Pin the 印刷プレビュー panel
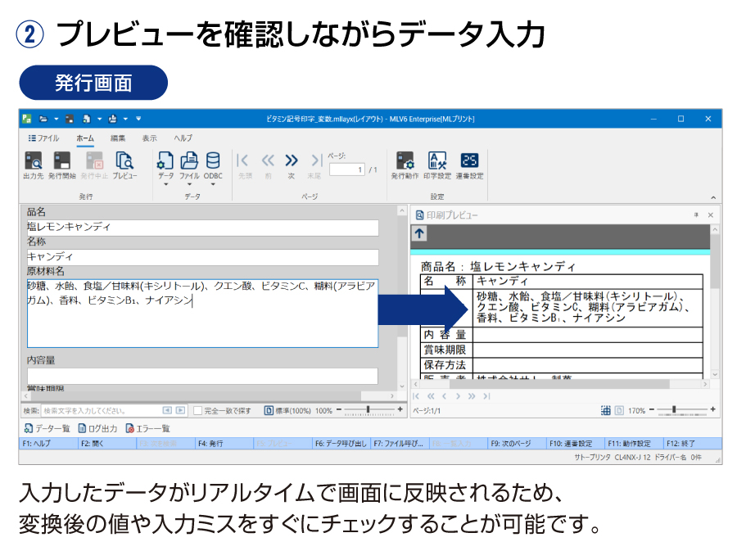The image size is (737, 560). (696, 215)
